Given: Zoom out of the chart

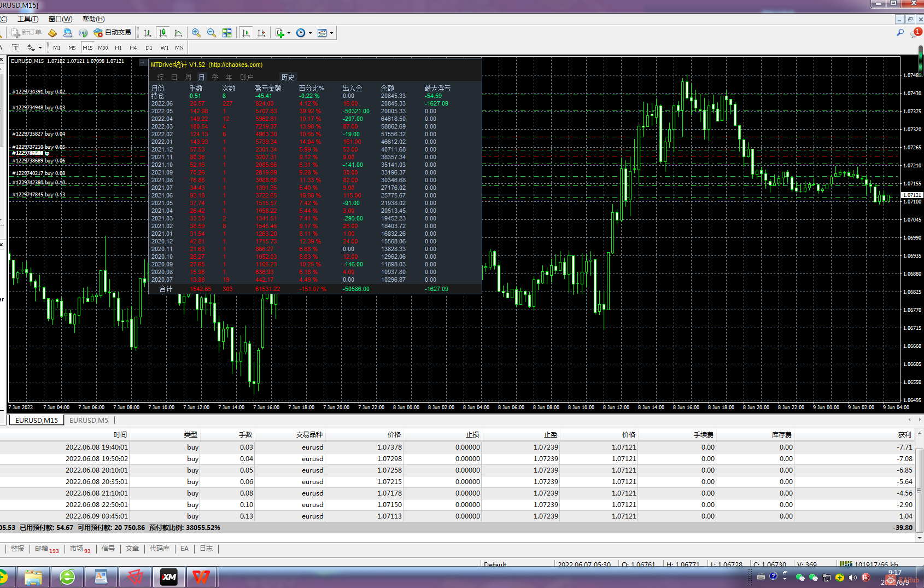Looking at the screenshot, I should [x=212, y=33].
